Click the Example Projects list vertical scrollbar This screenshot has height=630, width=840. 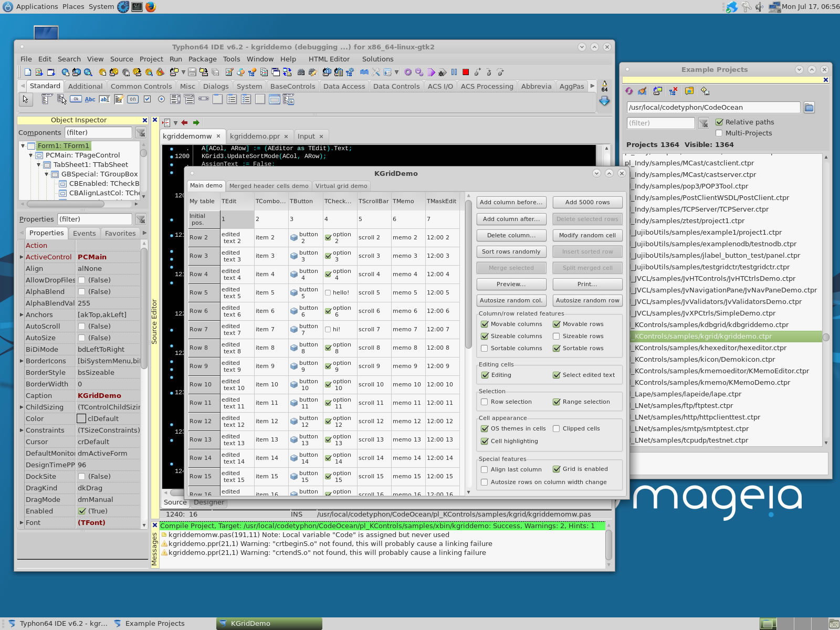pyautogui.click(x=826, y=299)
